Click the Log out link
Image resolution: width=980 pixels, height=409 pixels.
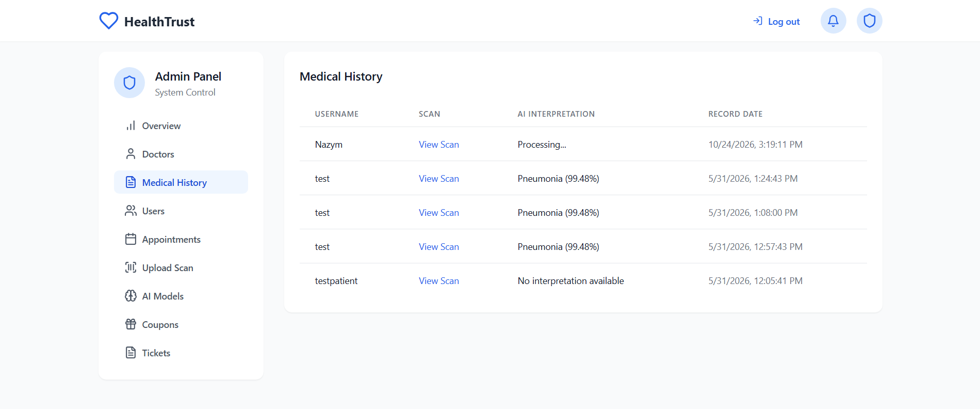point(776,21)
